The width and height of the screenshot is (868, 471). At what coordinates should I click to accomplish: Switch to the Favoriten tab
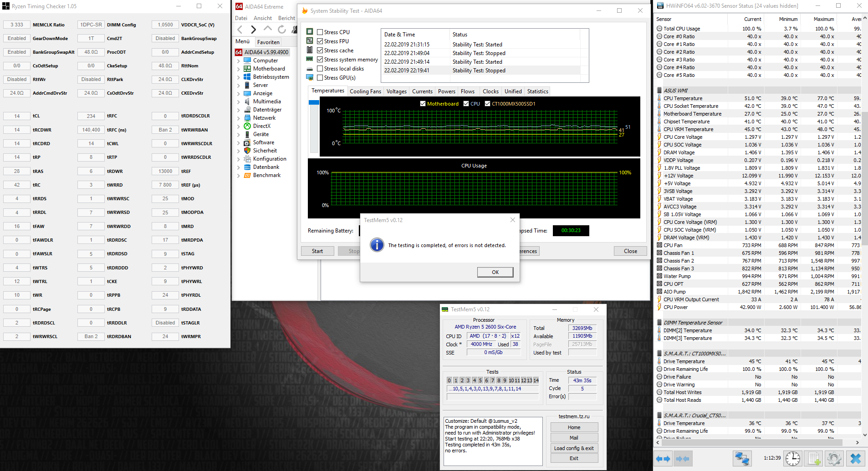coord(268,42)
